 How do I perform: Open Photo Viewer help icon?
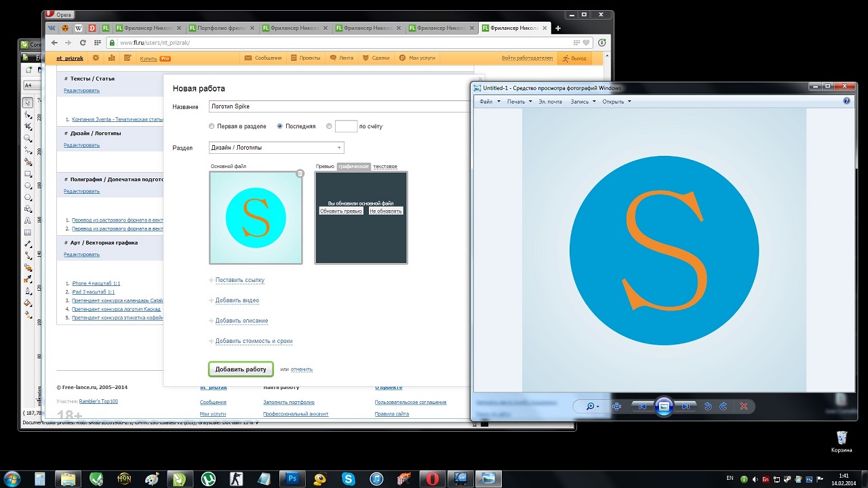click(x=846, y=101)
